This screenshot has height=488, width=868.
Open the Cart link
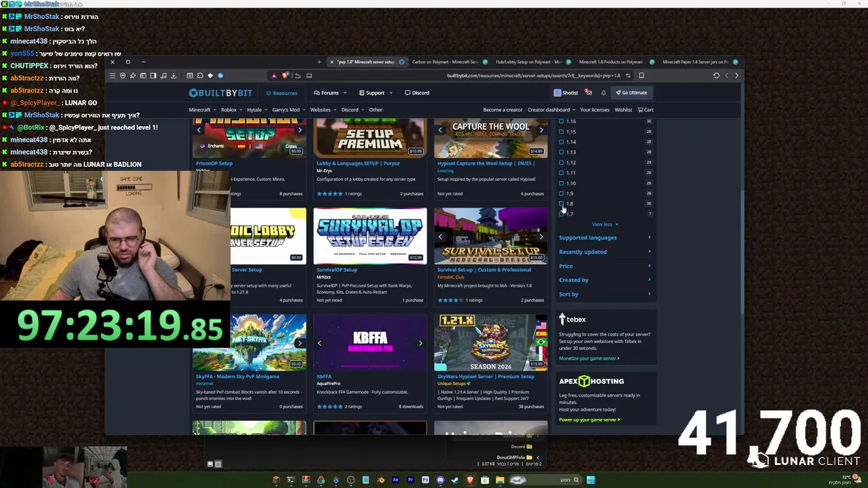click(x=645, y=110)
